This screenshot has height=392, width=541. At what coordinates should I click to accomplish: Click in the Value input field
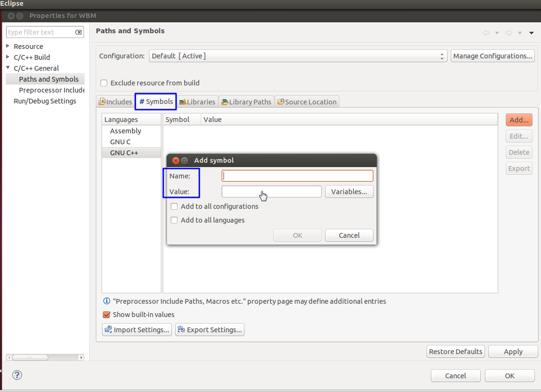click(x=271, y=192)
